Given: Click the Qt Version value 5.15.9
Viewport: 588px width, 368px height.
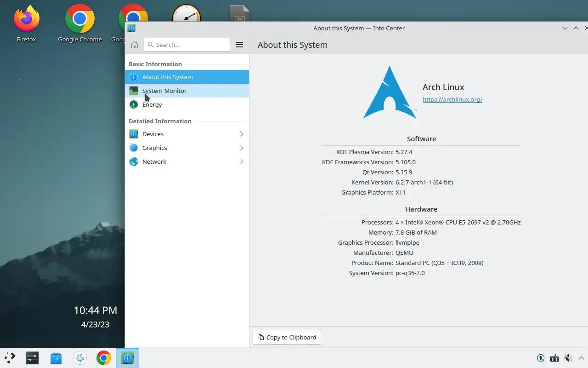Looking at the screenshot, I should 404,172.
